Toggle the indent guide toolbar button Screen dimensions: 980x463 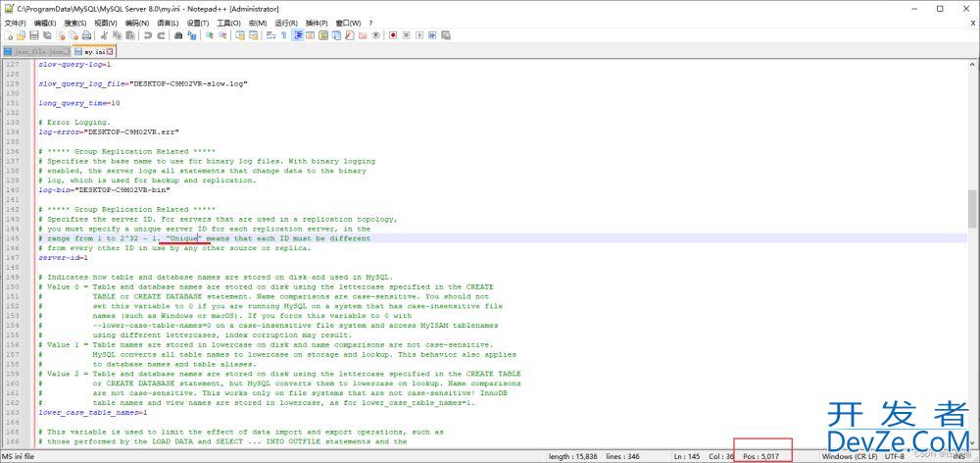click(297, 35)
